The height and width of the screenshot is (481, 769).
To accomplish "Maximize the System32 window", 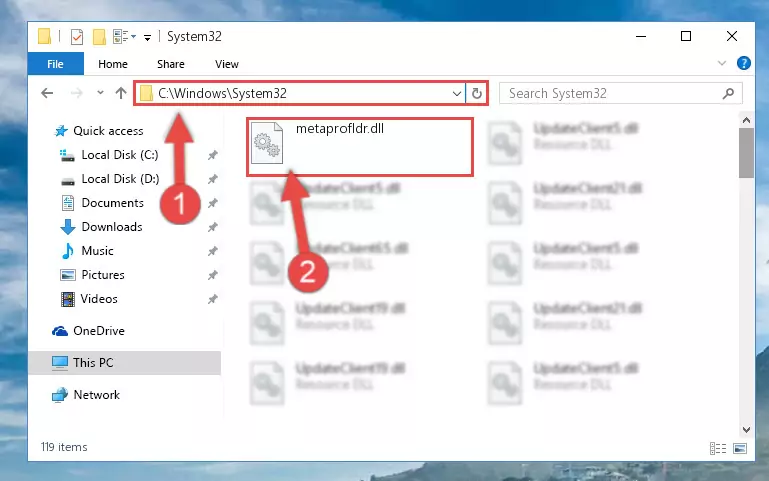I will (x=686, y=37).
